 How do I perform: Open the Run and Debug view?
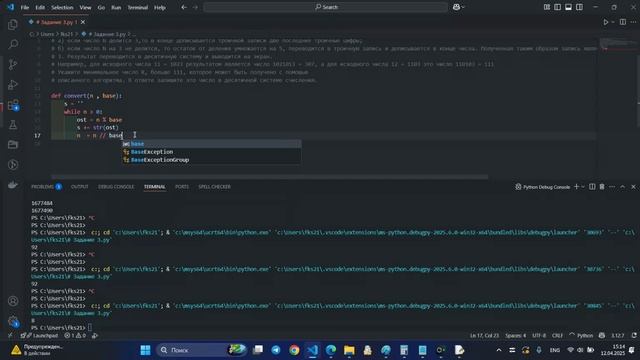(x=13, y=84)
